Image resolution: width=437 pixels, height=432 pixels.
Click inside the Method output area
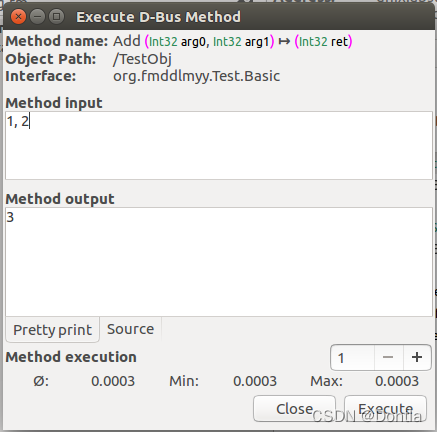pos(219,262)
